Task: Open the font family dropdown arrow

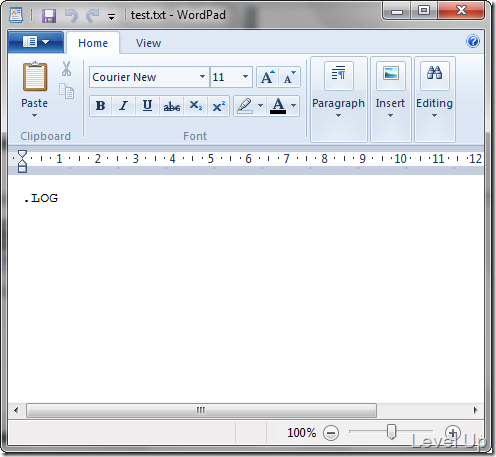Action: (x=202, y=77)
